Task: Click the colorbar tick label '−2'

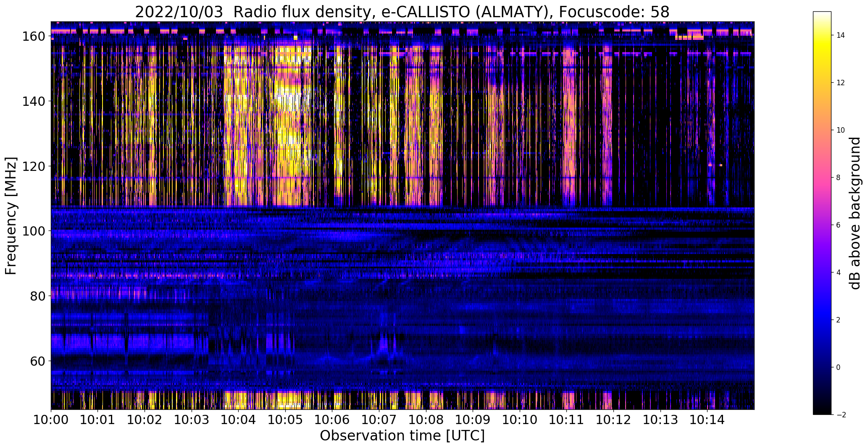Action: 841,415
